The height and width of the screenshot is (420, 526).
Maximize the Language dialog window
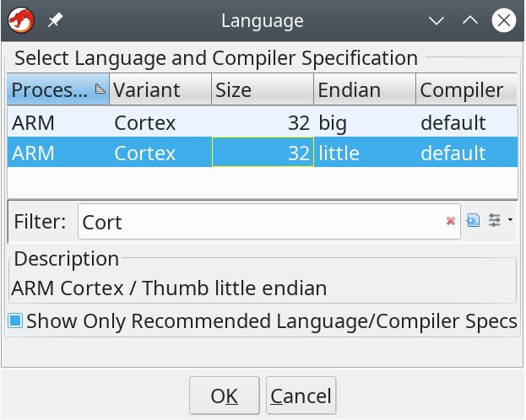pos(470,21)
